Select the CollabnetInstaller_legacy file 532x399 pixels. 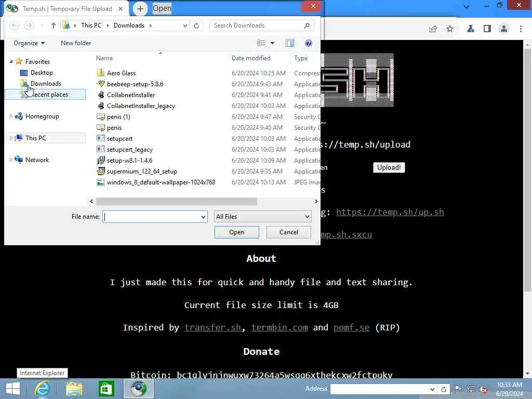click(x=141, y=106)
